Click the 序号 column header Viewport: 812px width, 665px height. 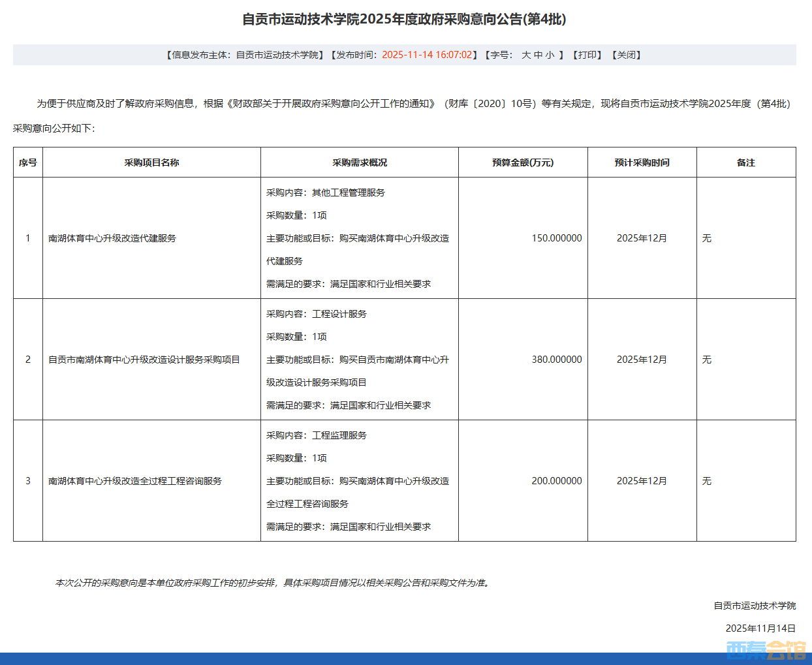pyautogui.click(x=28, y=162)
